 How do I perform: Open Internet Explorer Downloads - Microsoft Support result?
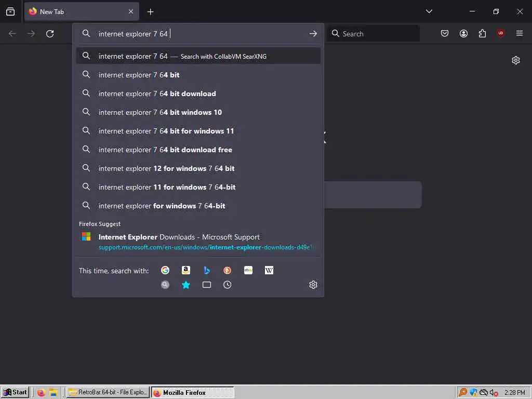[198, 242]
